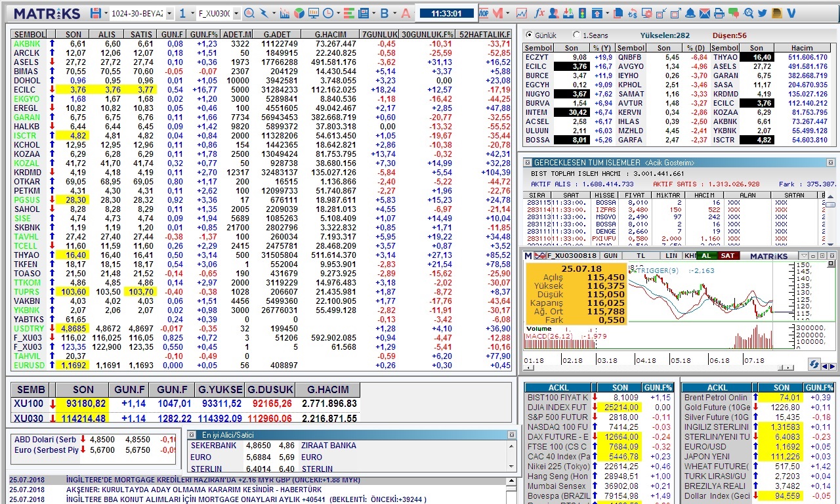This screenshot has height=504, width=840.
Task: Click the blue floppy disk save icon
Action: pyautogui.click(x=96, y=13)
